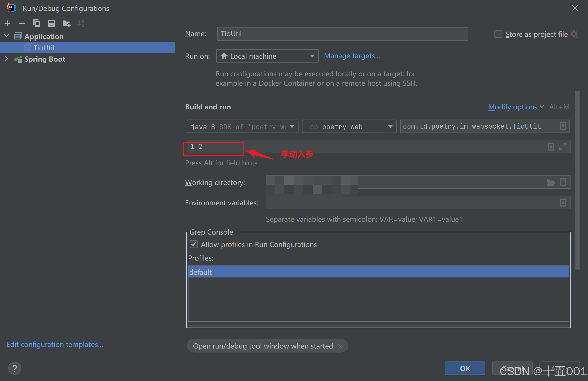Click into the Name text field

[x=342, y=34]
